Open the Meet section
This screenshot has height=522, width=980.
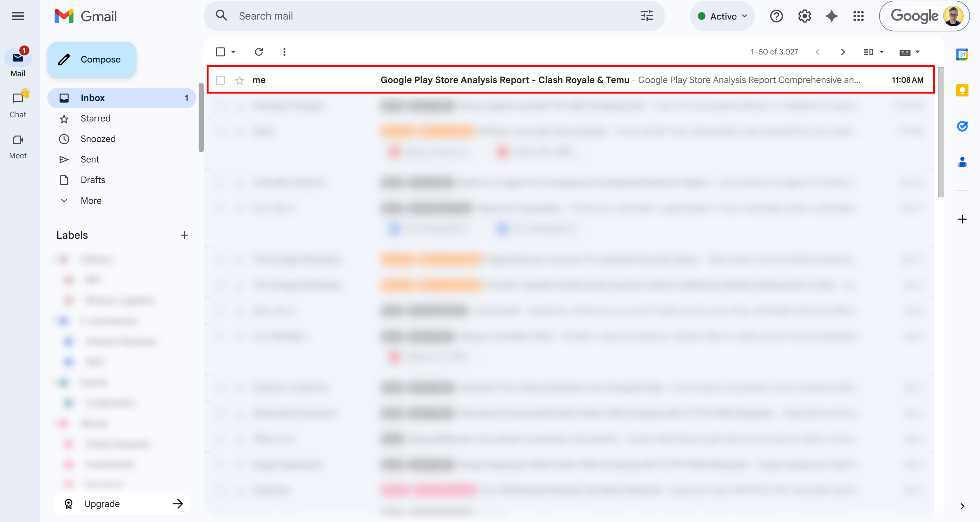point(18,145)
